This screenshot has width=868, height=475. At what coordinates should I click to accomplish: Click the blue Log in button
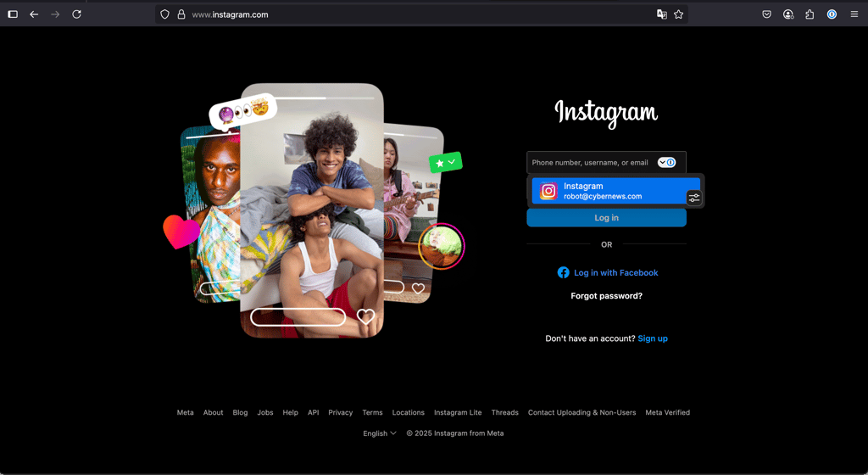pyautogui.click(x=606, y=218)
